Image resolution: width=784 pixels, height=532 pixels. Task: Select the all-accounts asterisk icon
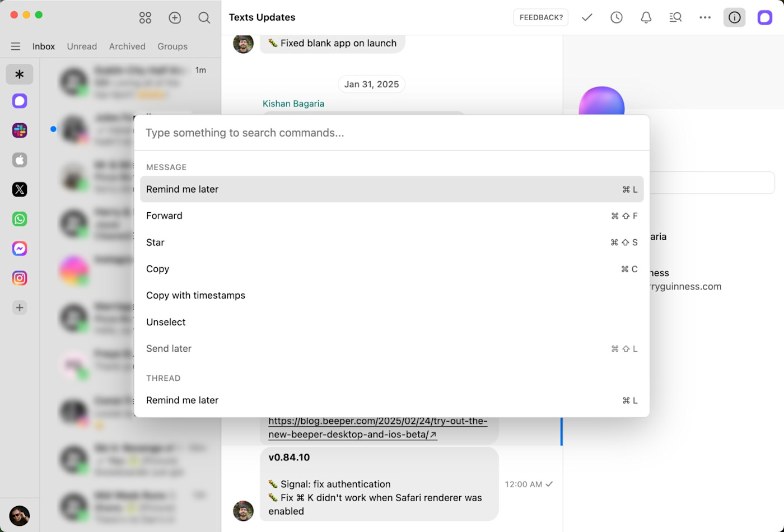[x=20, y=74]
